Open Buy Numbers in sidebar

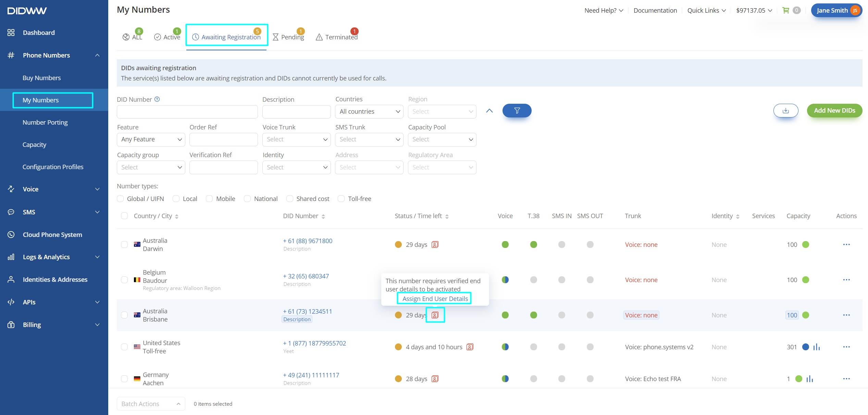tap(41, 78)
